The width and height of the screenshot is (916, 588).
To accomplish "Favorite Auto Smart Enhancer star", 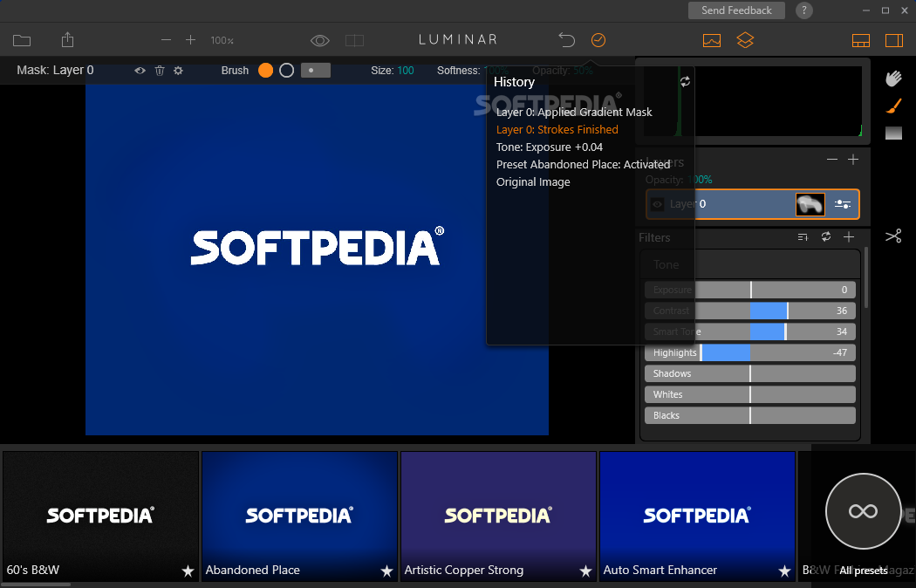I will (x=784, y=571).
